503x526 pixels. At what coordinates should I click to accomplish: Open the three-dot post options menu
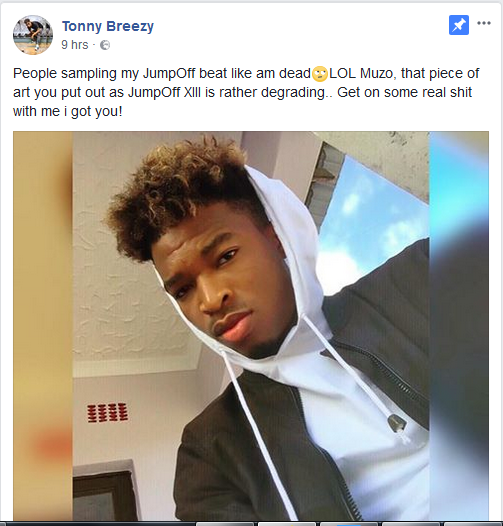click(484, 23)
